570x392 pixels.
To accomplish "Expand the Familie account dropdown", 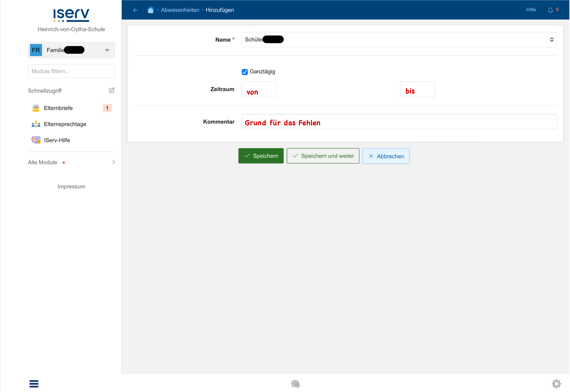I will (x=71, y=50).
